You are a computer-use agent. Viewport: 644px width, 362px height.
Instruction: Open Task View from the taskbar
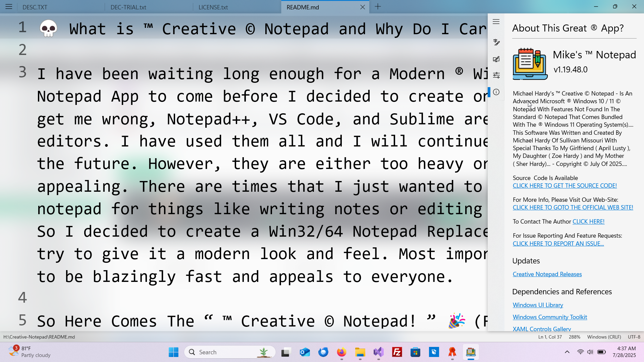286,352
